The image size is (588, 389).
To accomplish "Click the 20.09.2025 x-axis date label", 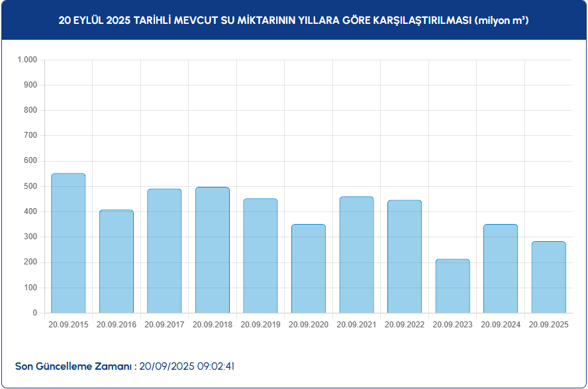I will [x=548, y=325].
